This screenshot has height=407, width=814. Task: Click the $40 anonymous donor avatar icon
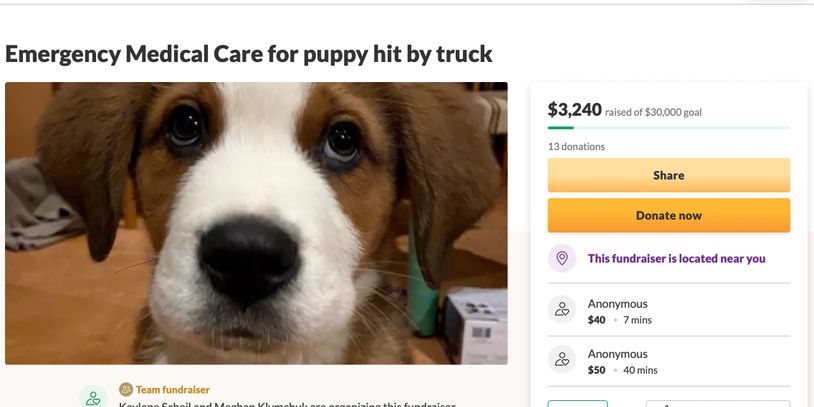[562, 310]
